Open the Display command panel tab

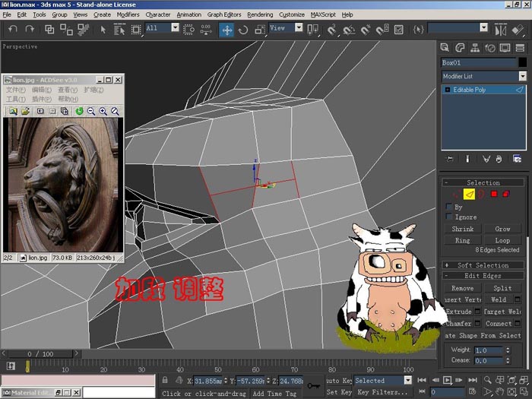[x=505, y=48]
